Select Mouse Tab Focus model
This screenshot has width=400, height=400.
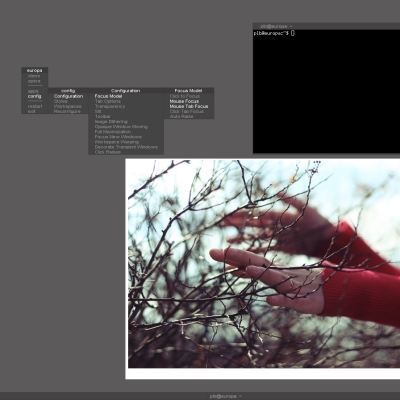[189, 106]
